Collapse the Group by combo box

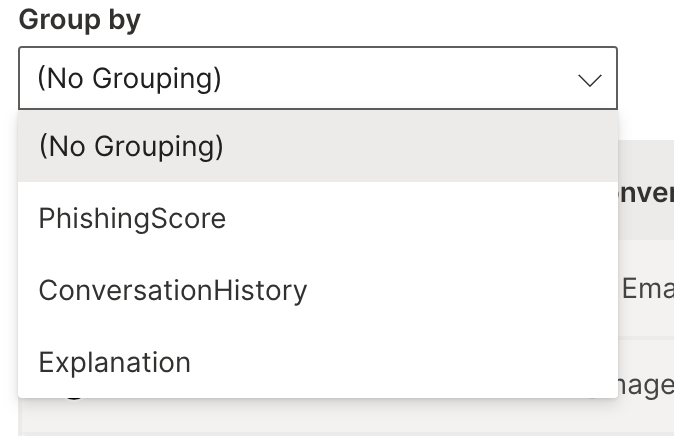coord(590,79)
